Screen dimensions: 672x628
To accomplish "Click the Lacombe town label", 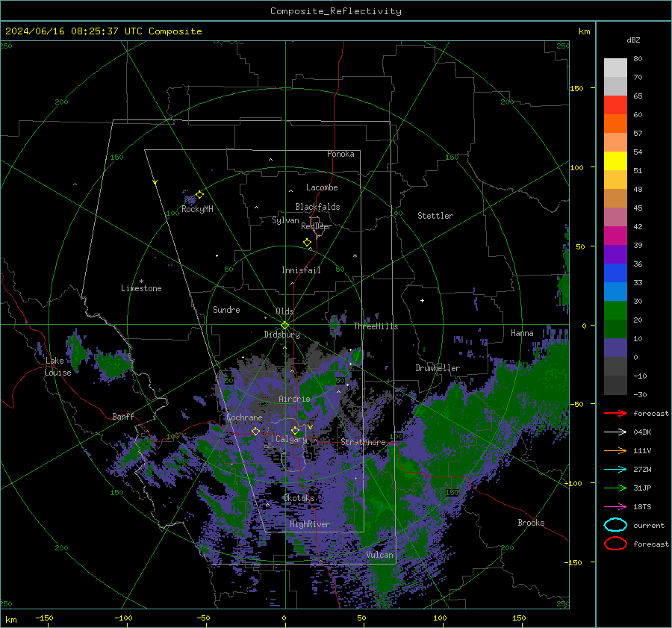I will (x=322, y=187).
